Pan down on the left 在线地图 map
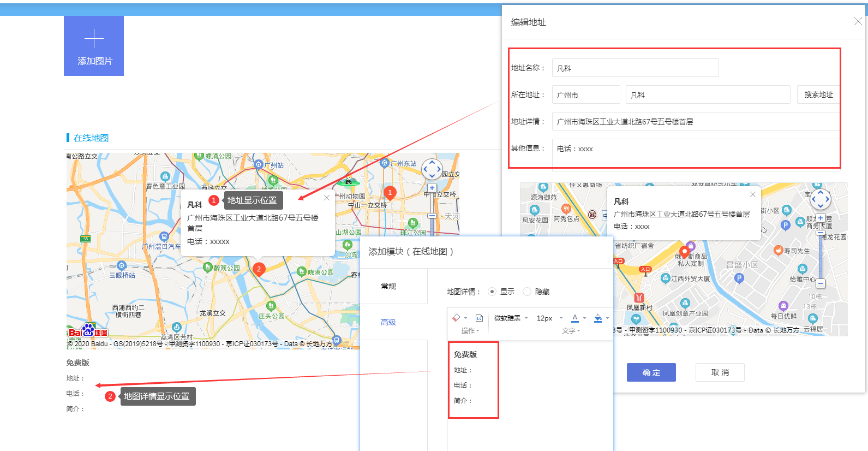Viewport: 868px width, 451px height. [x=432, y=176]
